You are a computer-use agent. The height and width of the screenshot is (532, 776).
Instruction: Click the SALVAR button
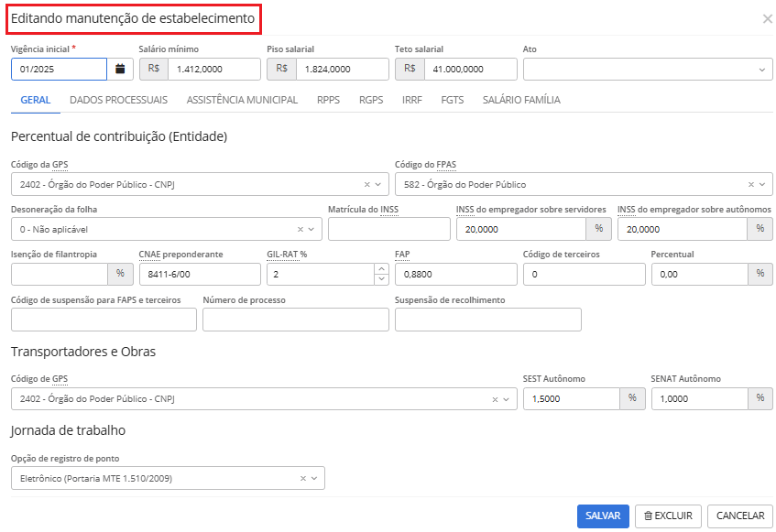click(603, 516)
